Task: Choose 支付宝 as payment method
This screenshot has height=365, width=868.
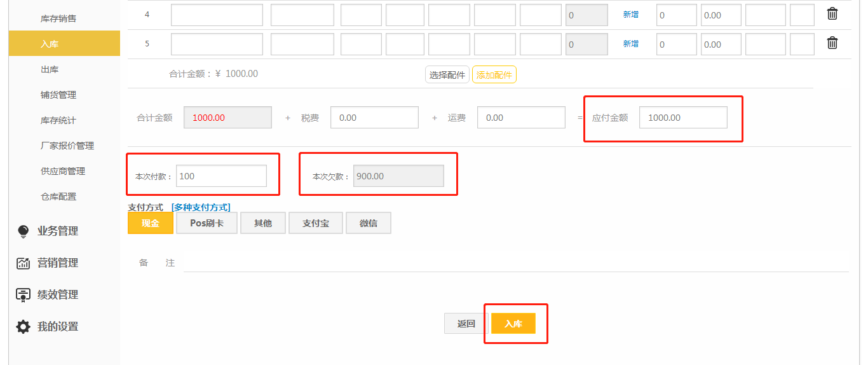Action: (315, 223)
